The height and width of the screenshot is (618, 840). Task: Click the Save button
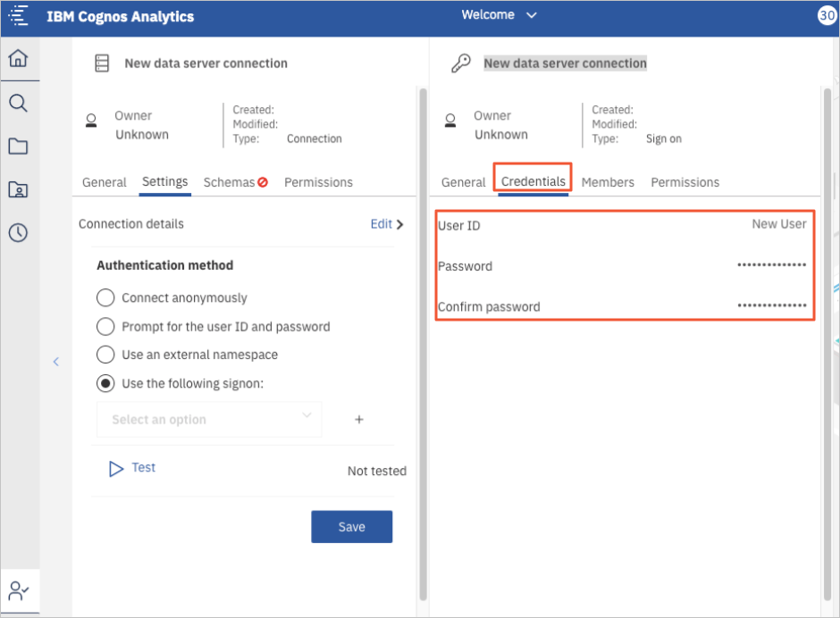pos(351,527)
